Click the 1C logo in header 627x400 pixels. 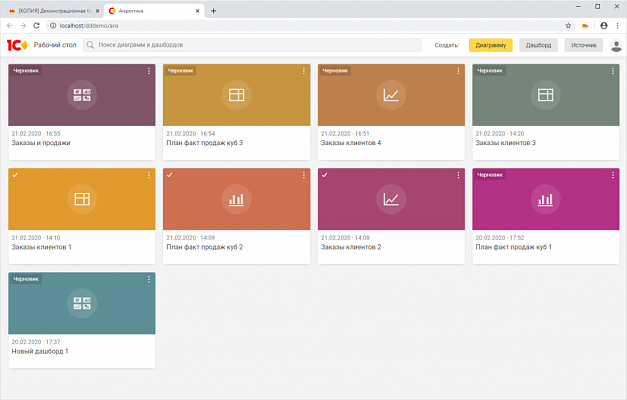tap(17, 45)
